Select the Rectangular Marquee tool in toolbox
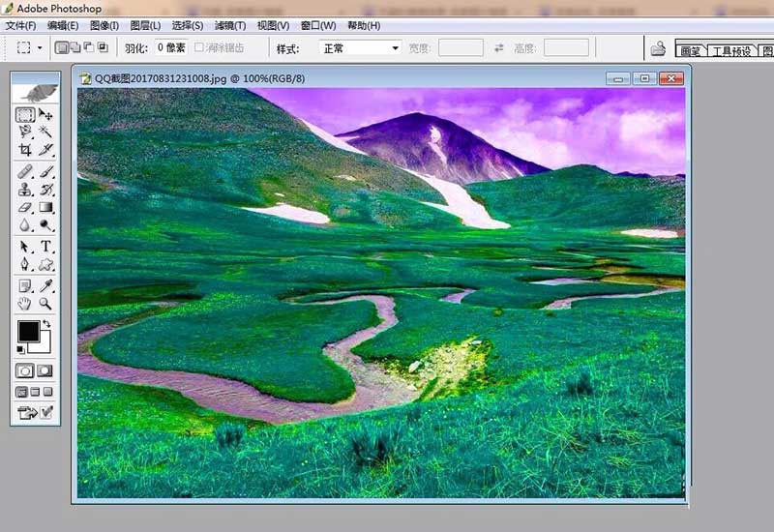 click(x=25, y=115)
